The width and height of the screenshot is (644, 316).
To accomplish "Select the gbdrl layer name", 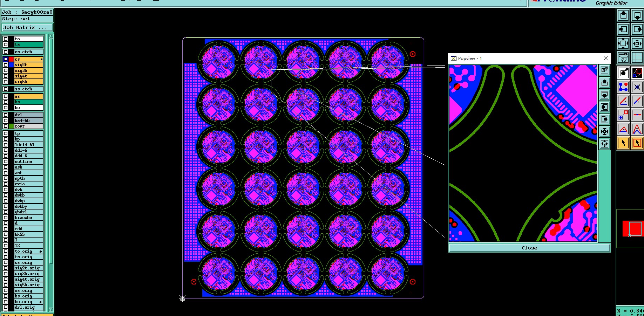I will tap(28, 212).
